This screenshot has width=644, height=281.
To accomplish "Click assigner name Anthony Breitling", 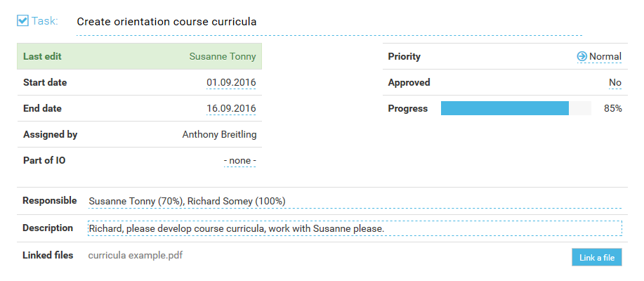I will (x=219, y=135).
